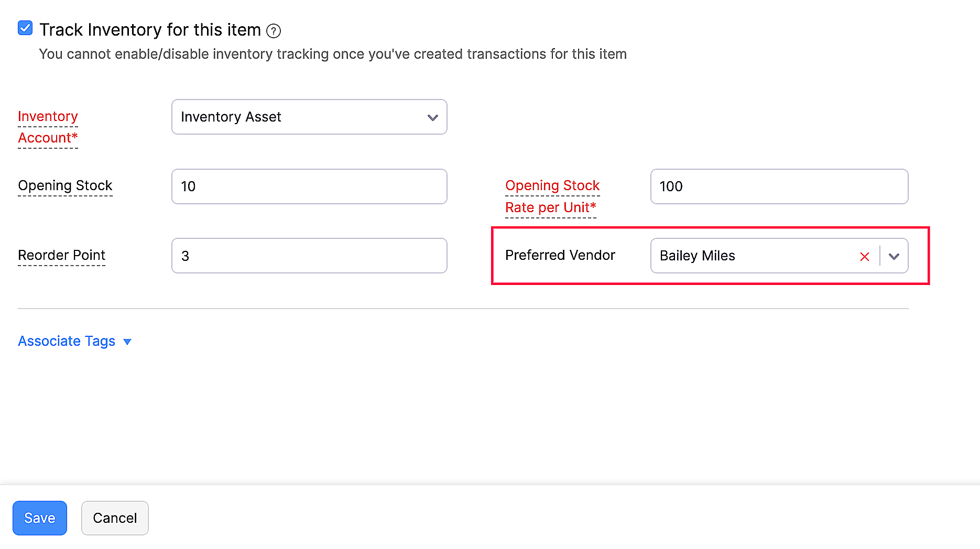Uncheck the blue inventory tracking checkbox
980x549 pixels.
coord(25,28)
